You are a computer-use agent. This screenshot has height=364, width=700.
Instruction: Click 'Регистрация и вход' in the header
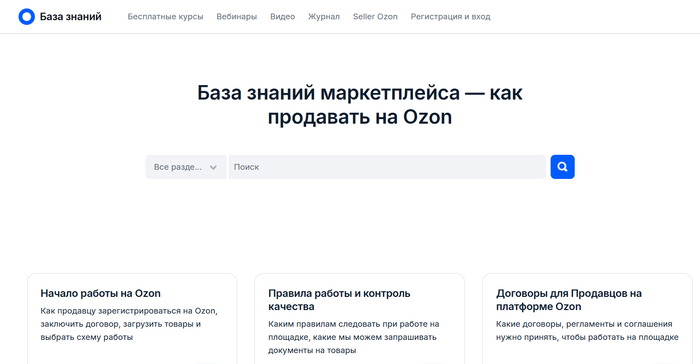coord(450,17)
